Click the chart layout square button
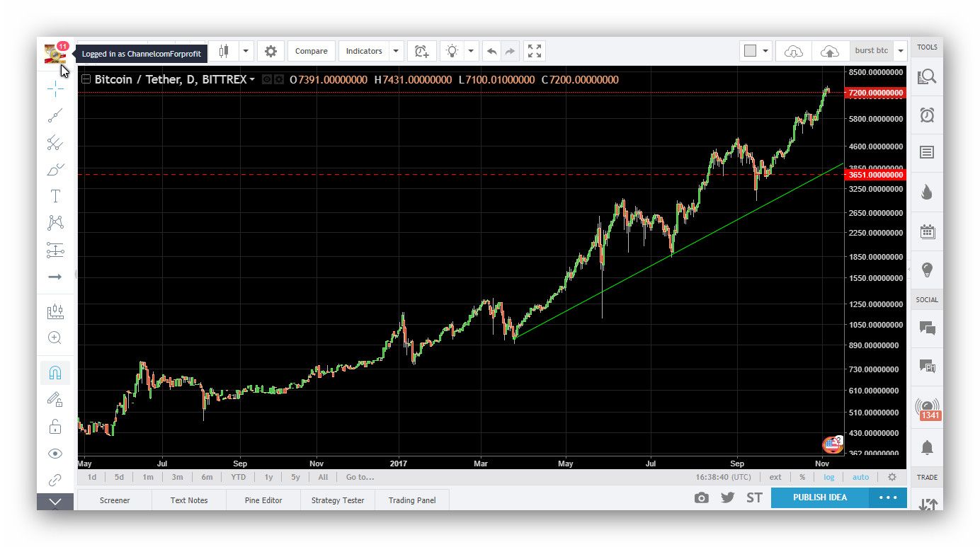The image size is (980, 547). 751,51
